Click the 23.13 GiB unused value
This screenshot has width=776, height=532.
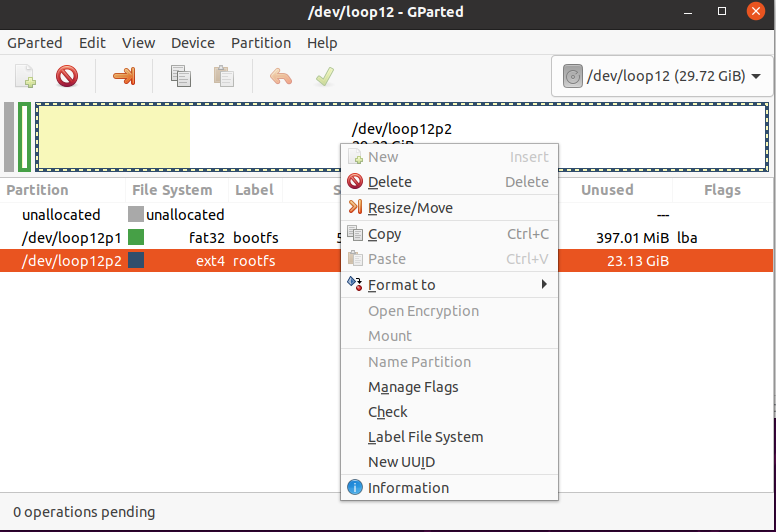638,260
